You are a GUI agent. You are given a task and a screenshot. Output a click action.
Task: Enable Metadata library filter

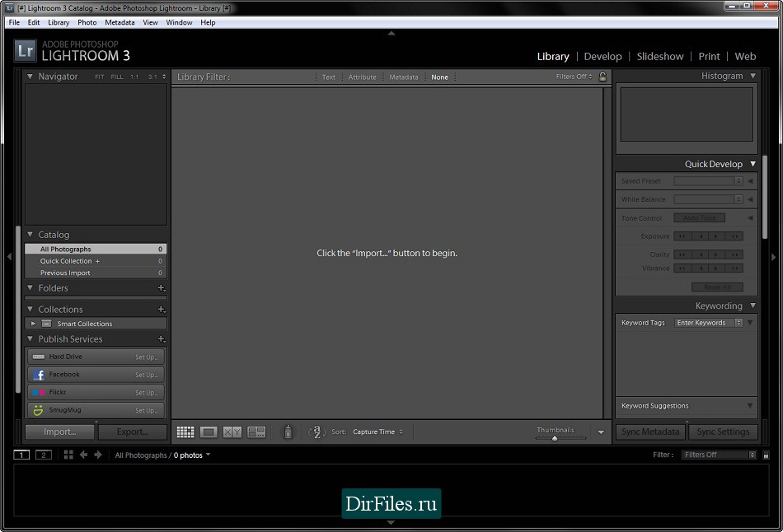click(404, 77)
